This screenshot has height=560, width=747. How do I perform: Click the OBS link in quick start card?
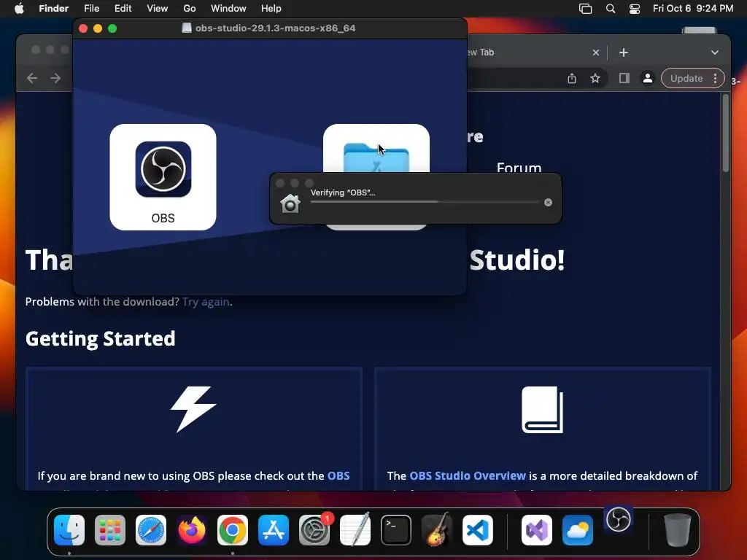pos(338,475)
